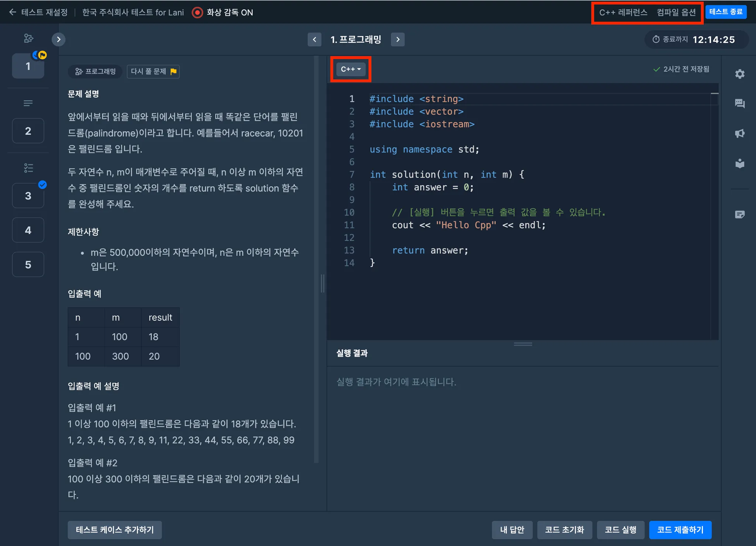Open the settings gear icon
The height and width of the screenshot is (546, 756).
[739, 74]
